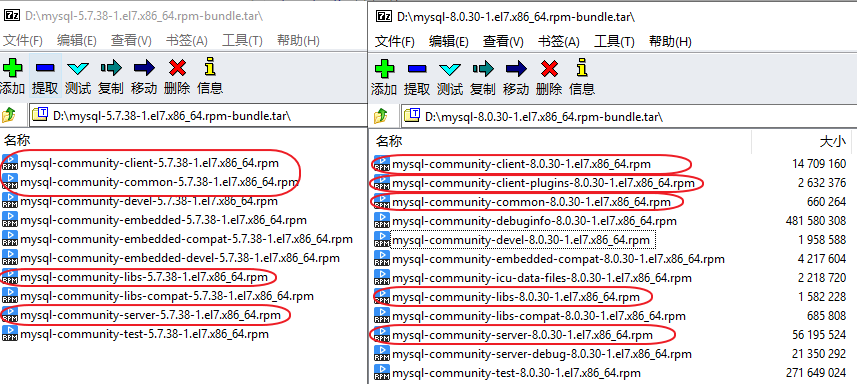The image size is (857, 384).
Task: Open 编辑(E) menu in 5.7.38 window
Action: pyautogui.click(x=77, y=40)
